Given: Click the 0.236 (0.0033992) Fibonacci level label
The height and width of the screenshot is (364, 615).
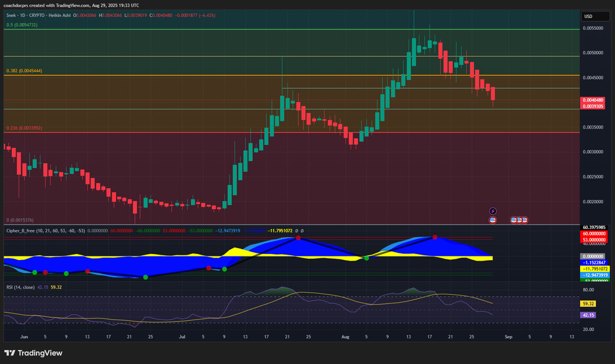Looking at the screenshot, I should (x=24, y=128).
